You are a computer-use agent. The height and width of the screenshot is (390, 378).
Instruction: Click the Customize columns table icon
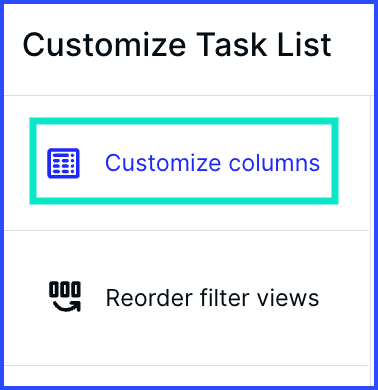63,163
